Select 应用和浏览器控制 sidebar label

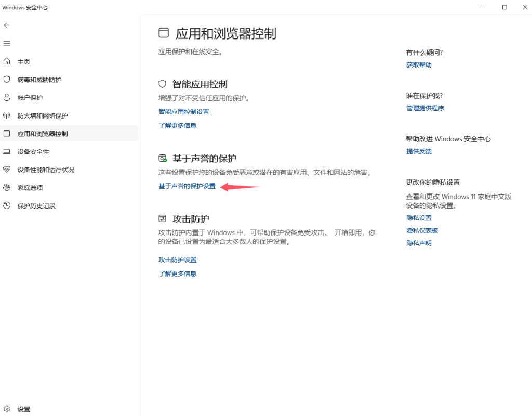(x=43, y=134)
